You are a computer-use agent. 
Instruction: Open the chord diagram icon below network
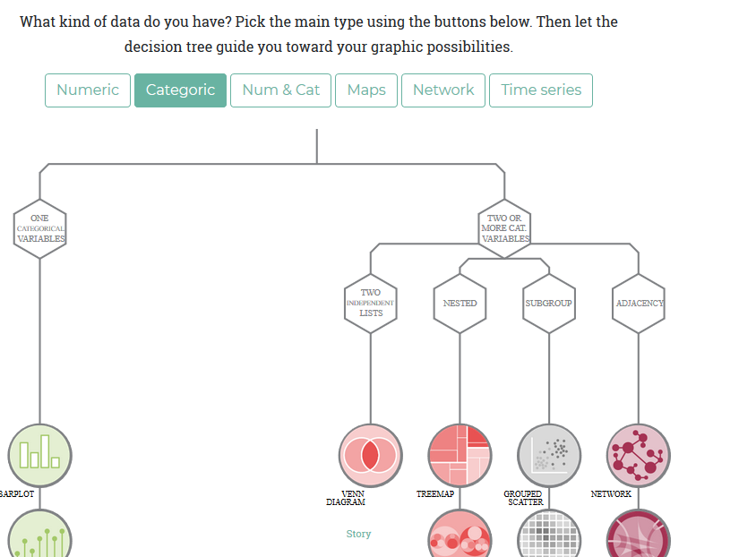click(x=639, y=534)
